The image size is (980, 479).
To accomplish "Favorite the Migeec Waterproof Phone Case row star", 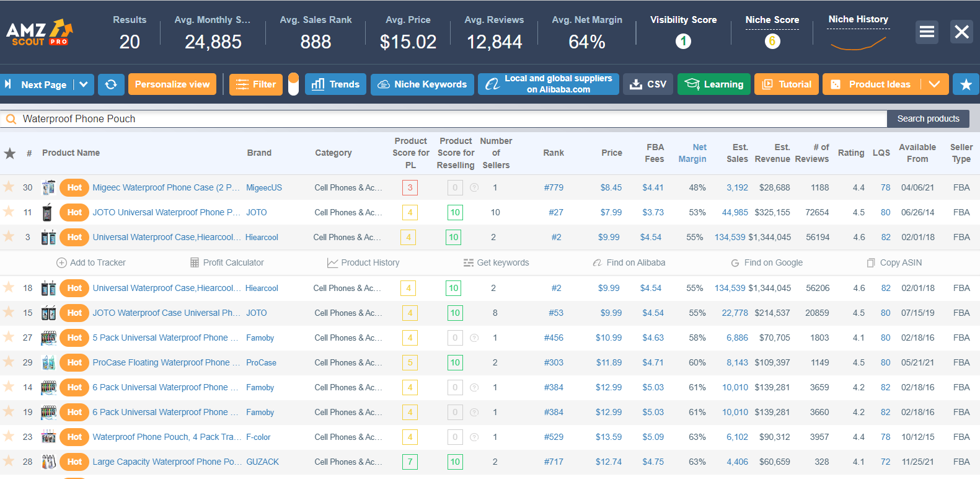I will coord(9,186).
